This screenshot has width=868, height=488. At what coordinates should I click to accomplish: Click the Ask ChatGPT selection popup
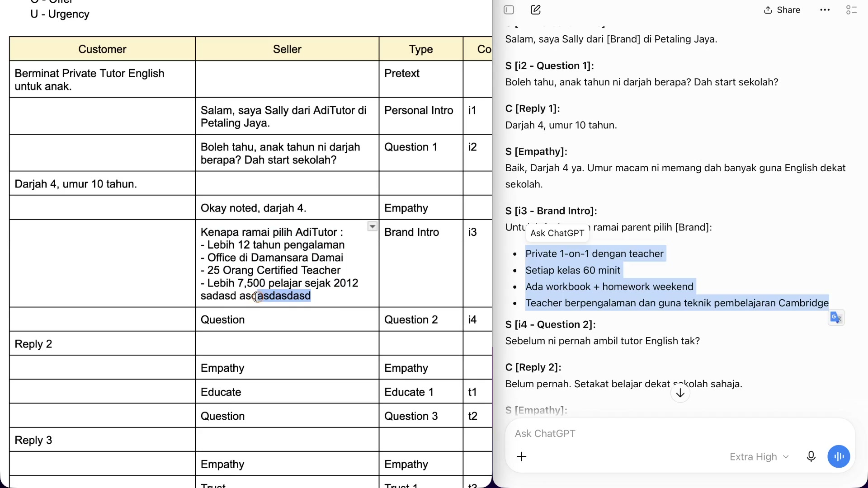[557, 233]
